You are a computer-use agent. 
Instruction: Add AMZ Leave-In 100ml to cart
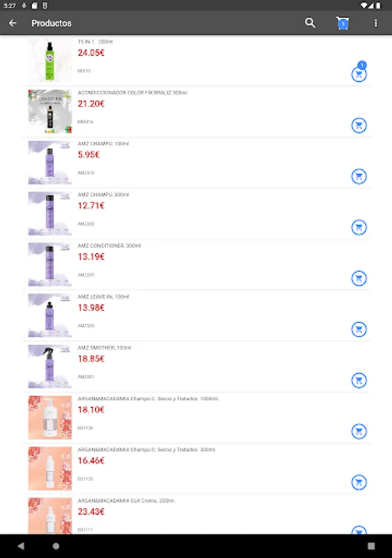click(359, 329)
